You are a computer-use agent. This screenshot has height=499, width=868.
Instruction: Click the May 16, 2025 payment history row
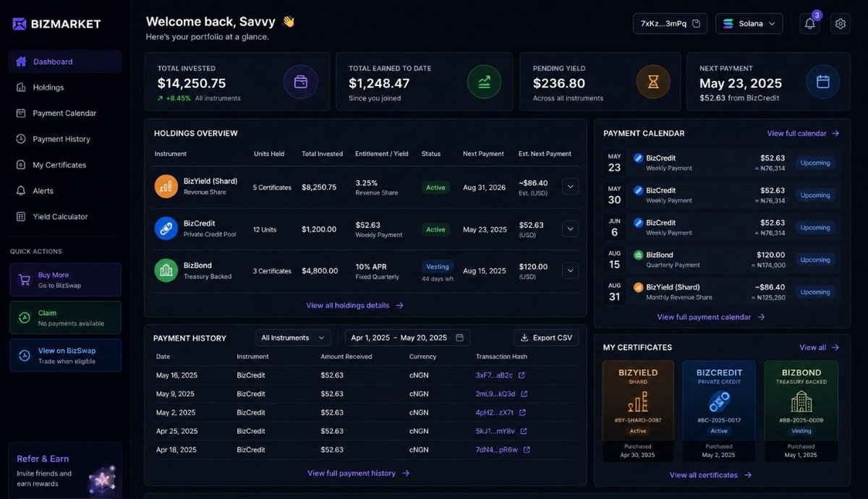pyautogui.click(x=366, y=375)
